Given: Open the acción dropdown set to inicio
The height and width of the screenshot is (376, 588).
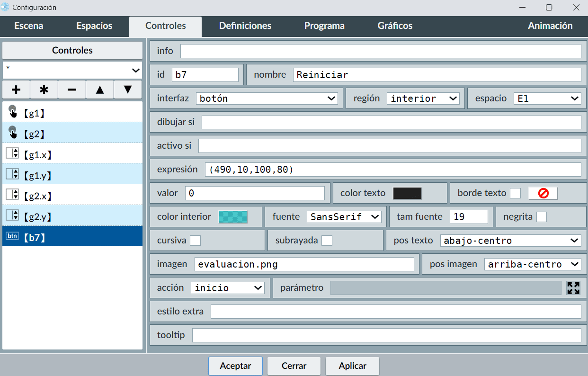Looking at the screenshot, I should (x=228, y=288).
